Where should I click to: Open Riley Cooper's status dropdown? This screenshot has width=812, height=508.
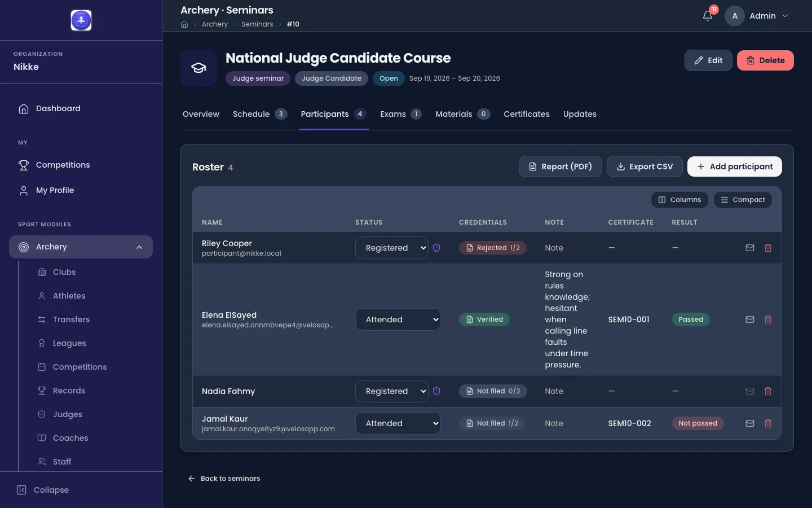(x=392, y=248)
